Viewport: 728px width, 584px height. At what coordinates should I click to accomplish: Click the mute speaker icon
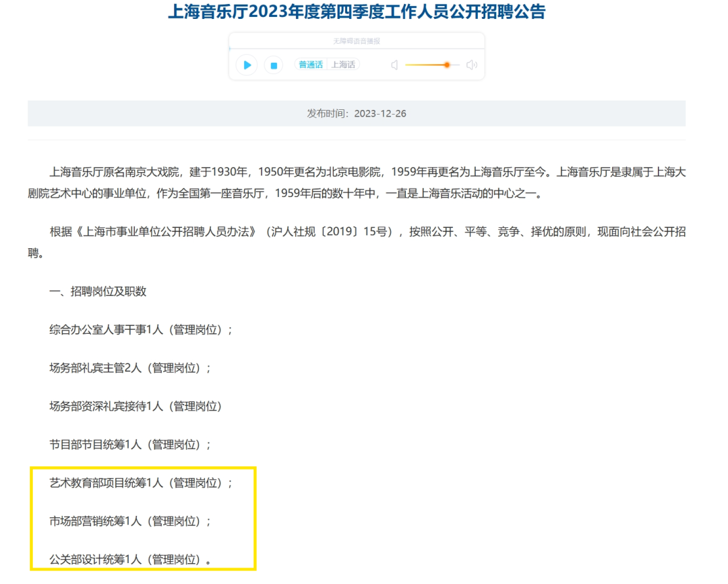point(394,65)
